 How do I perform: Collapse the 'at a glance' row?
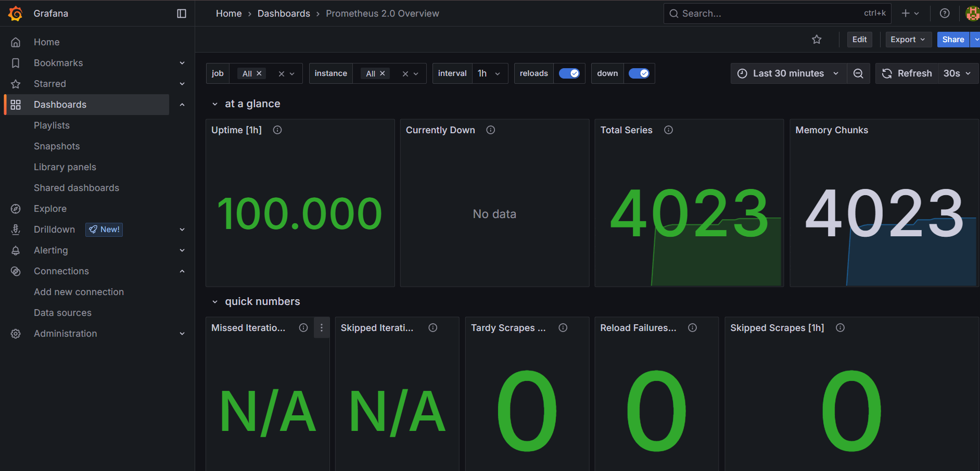click(215, 104)
